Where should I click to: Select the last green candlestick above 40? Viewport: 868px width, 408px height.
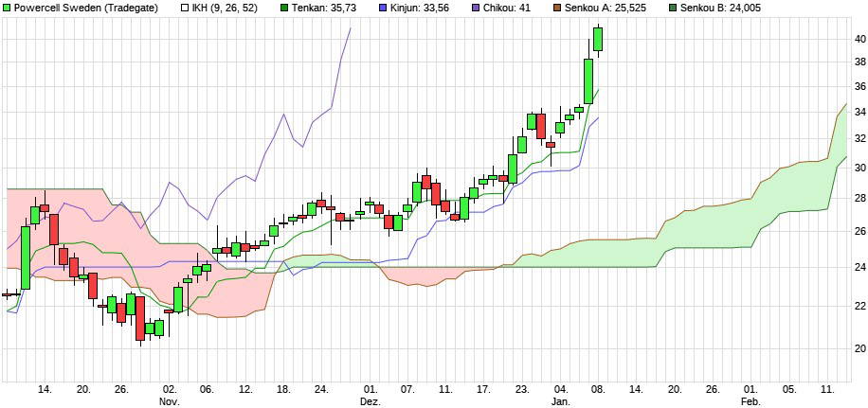point(598,39)
